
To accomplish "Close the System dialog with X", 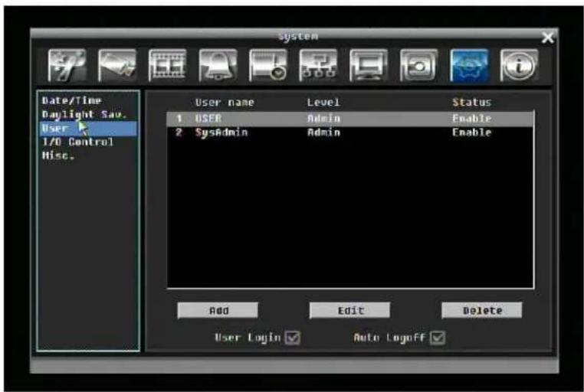I will (548, 38).
